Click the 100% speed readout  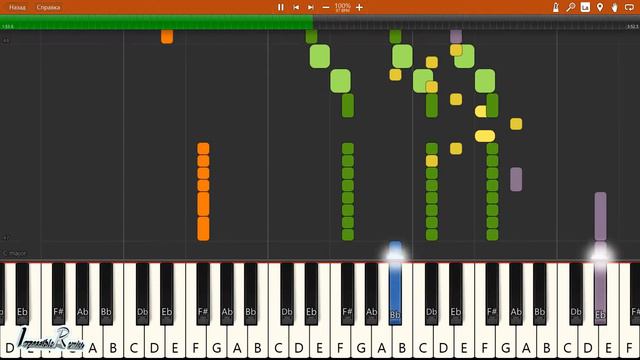[342, 6]
